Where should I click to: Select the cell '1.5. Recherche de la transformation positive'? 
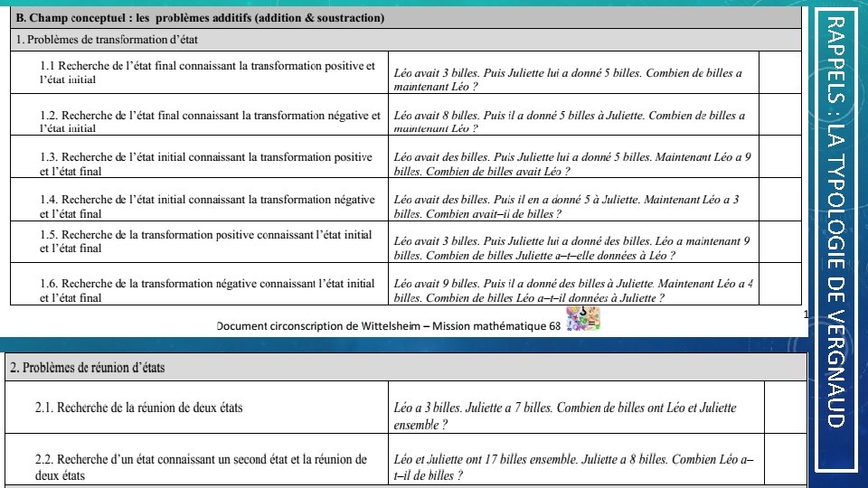pos(200,242)
